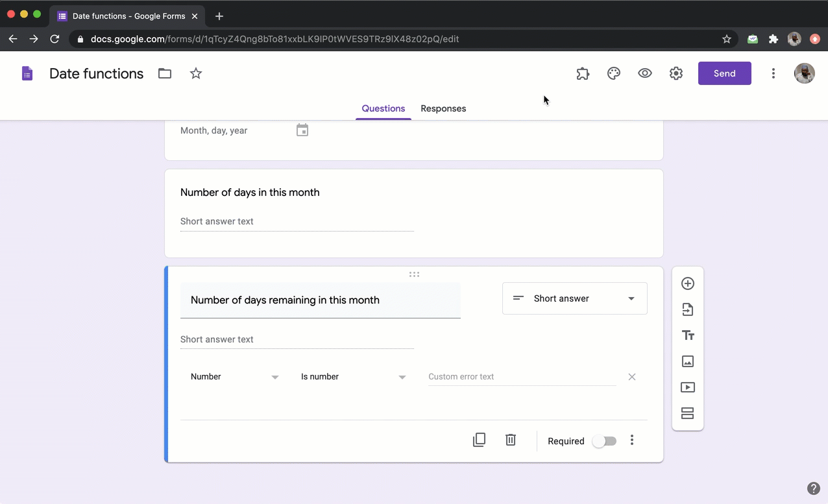Add a title and description block
Viewport: 828px width, 504px height.
[687, 335]
